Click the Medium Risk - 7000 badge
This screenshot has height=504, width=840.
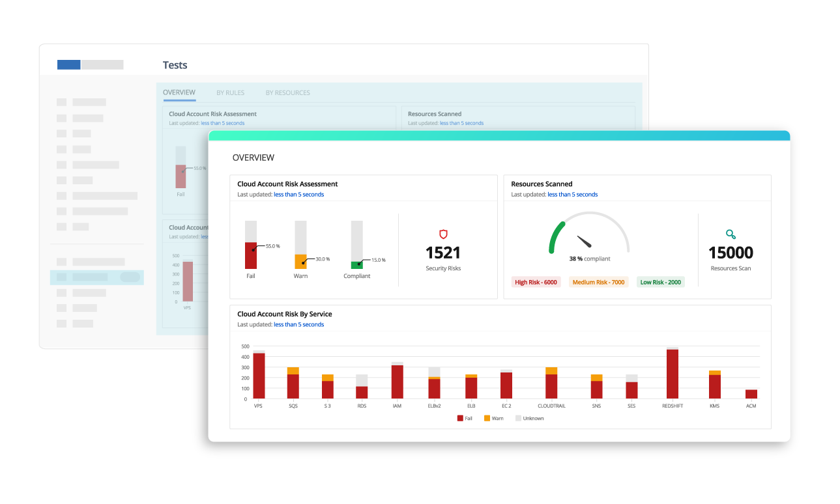598,282
